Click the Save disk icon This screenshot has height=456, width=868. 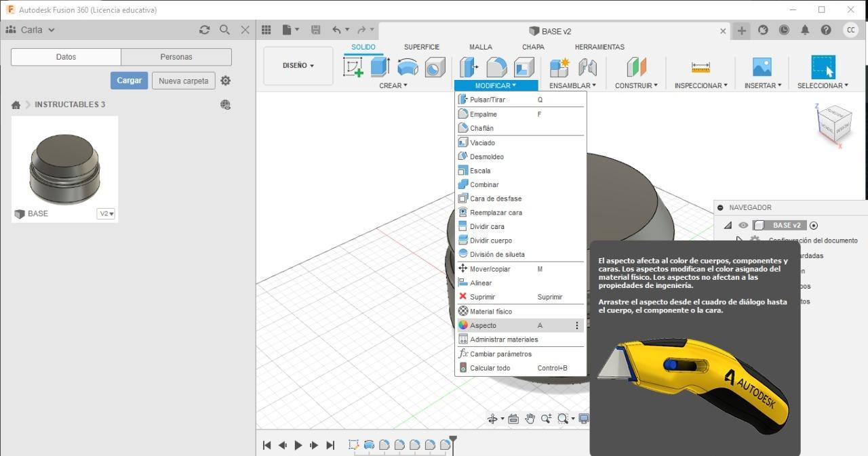click(x=315, y=30)
